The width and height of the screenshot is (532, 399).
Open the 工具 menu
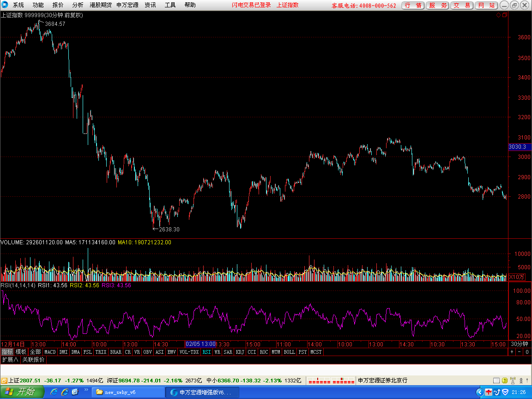(170, 5)
